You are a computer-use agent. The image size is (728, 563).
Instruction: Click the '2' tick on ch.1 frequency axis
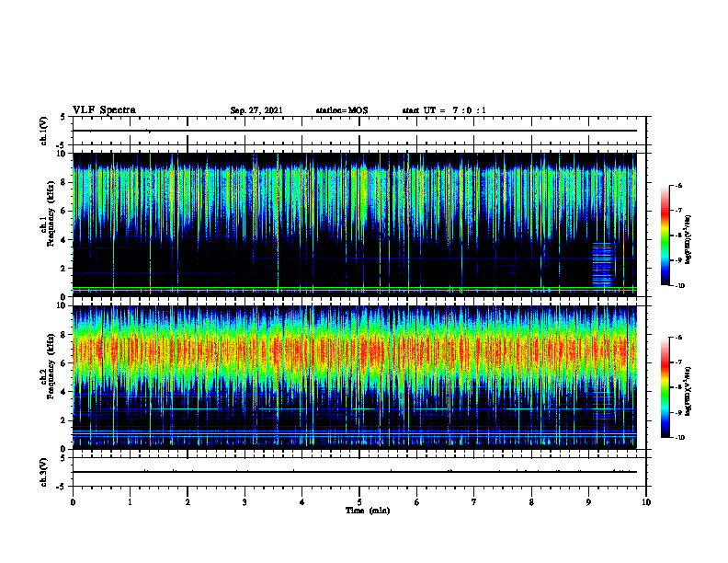(x=64, y=268)
